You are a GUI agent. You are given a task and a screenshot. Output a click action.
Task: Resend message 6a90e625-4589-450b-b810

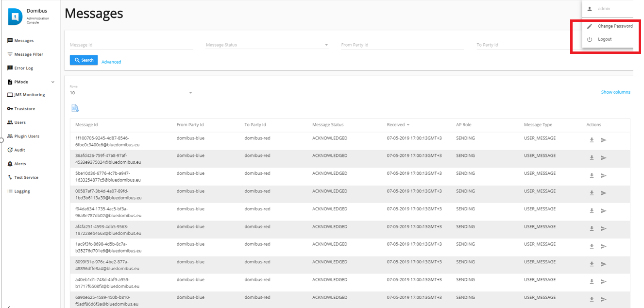tap(603, 299)
